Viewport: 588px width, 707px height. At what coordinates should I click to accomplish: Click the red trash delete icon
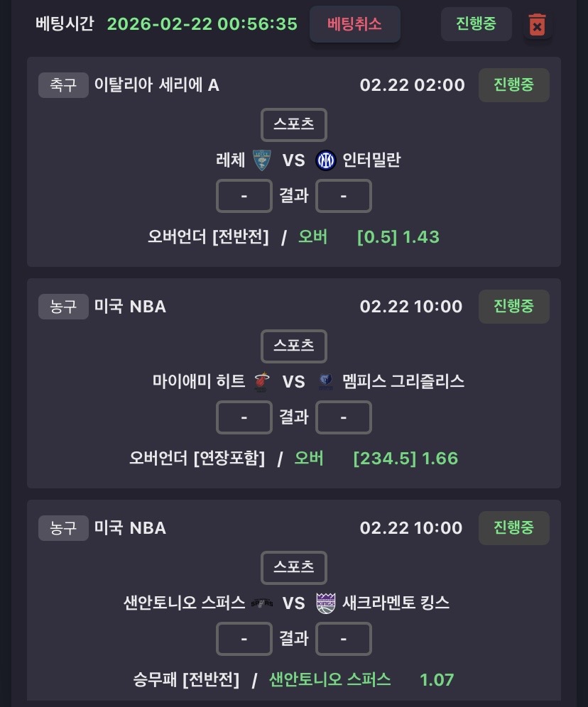(x=538, y=26)
